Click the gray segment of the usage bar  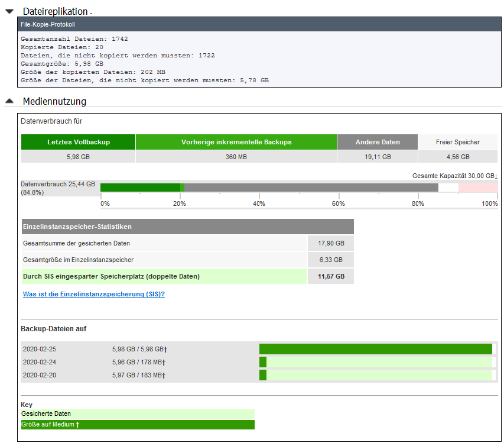311,188
